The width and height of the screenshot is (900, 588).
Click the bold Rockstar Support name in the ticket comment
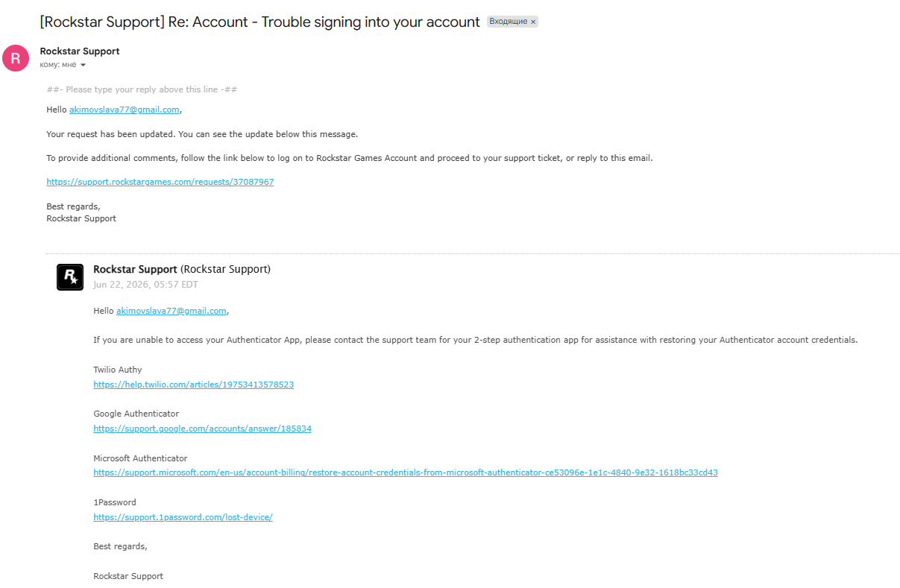tap(135, 269)
